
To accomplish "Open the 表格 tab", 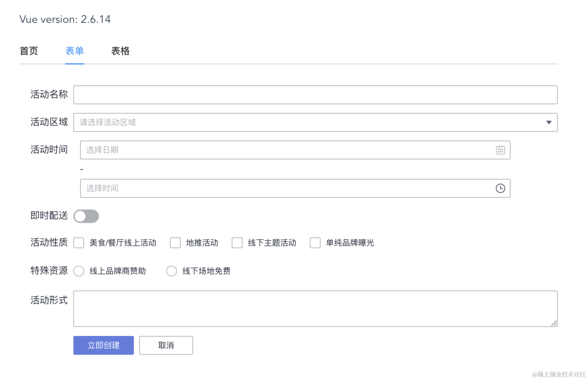I will pyautogui.click(x=120, y=51).
